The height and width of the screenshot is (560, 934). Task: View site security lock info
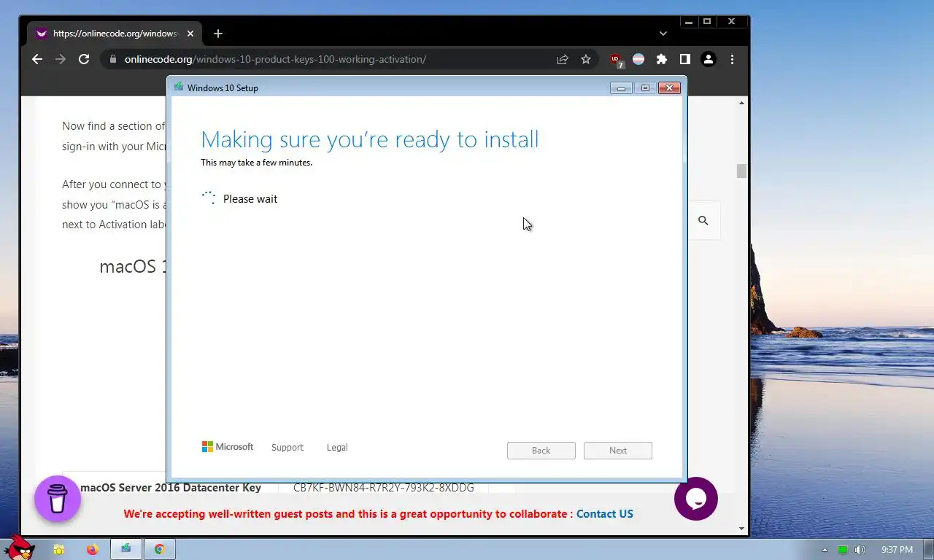pyautogui.click(x=112, y=59)
